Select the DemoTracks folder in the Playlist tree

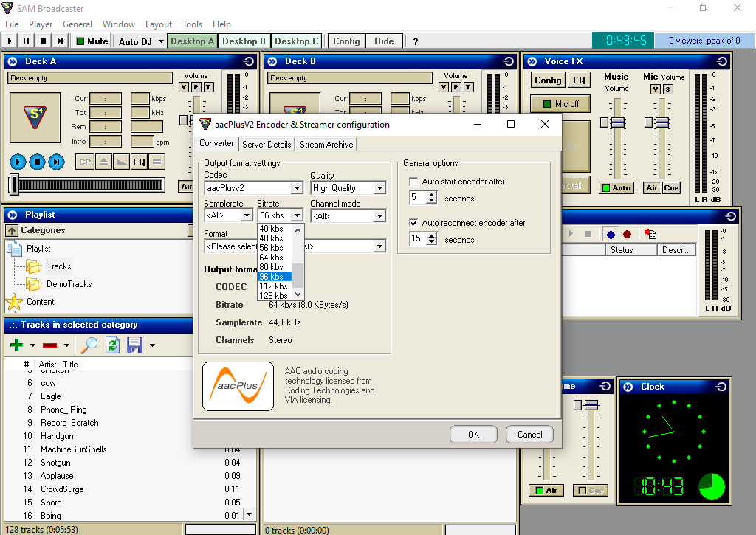coord(69,284)
